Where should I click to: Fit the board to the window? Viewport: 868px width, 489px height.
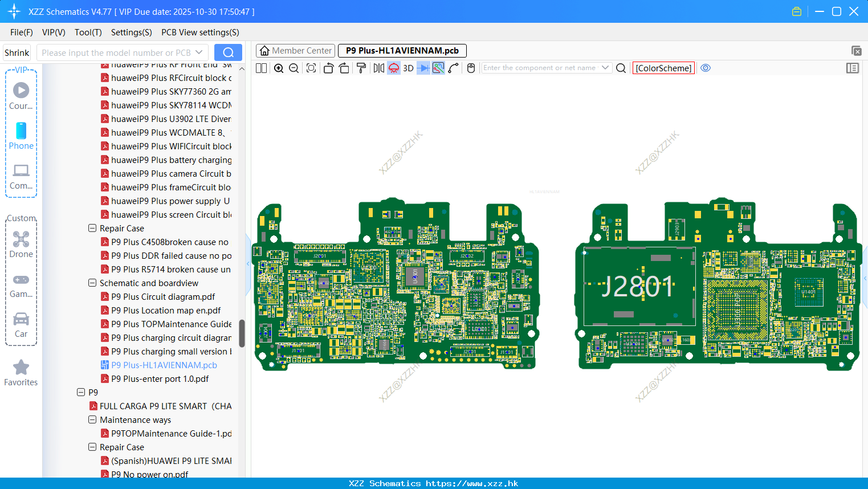tap(311, 68)
